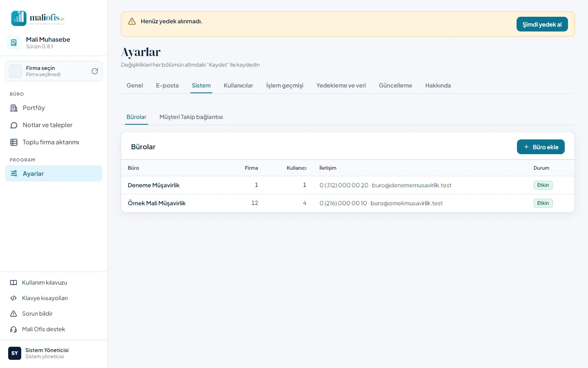Click the Şimdi yedek al button
Image resolution: width=588 pixels, height=368 pixels.
(x=542, y=24)
